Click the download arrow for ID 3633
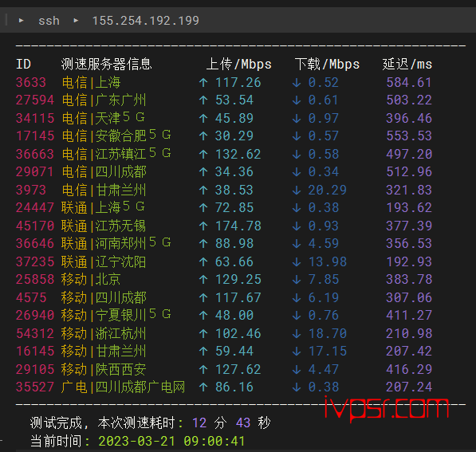This screenshot has width=476, height=452. click(297, 83)
